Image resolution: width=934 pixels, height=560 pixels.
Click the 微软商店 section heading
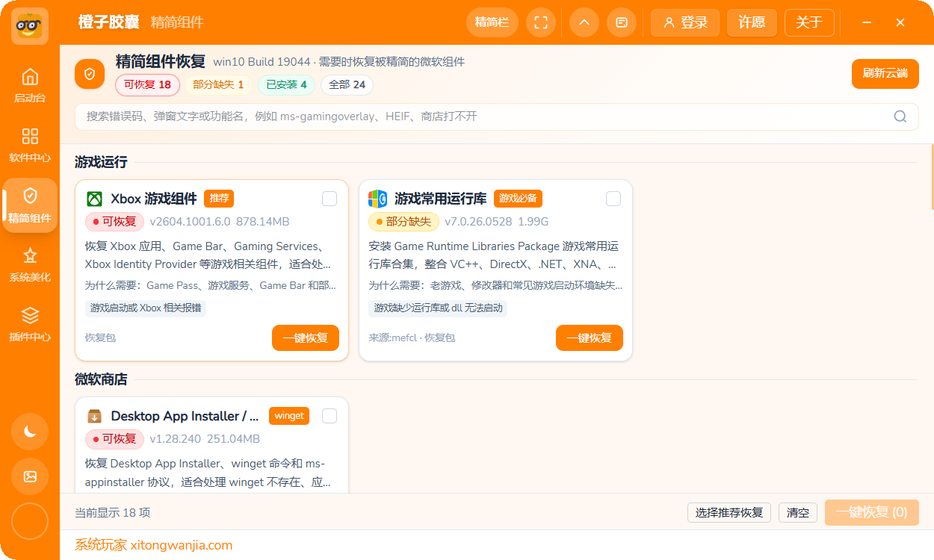[x=101, y=379]
